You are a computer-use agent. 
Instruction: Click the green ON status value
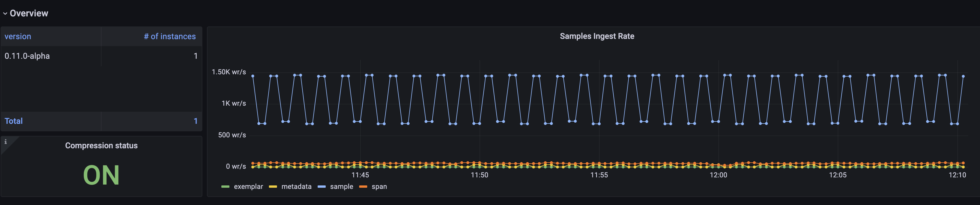coord(101,175)
